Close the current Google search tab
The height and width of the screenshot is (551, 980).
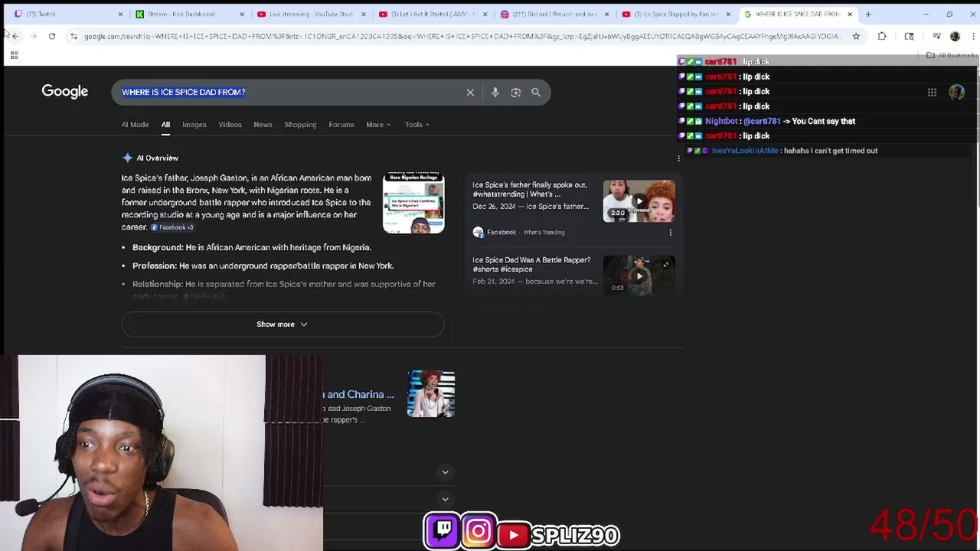[x=850, y=14]
